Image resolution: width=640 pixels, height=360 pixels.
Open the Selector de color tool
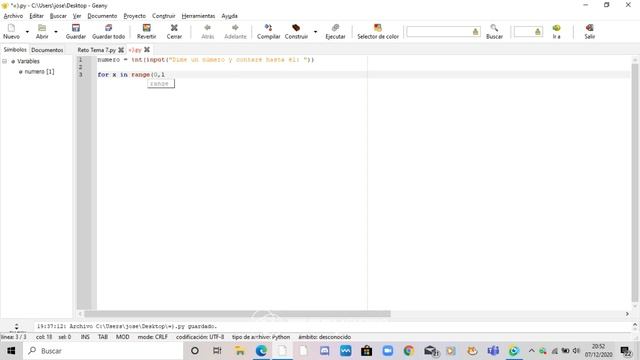click(378, 28)
